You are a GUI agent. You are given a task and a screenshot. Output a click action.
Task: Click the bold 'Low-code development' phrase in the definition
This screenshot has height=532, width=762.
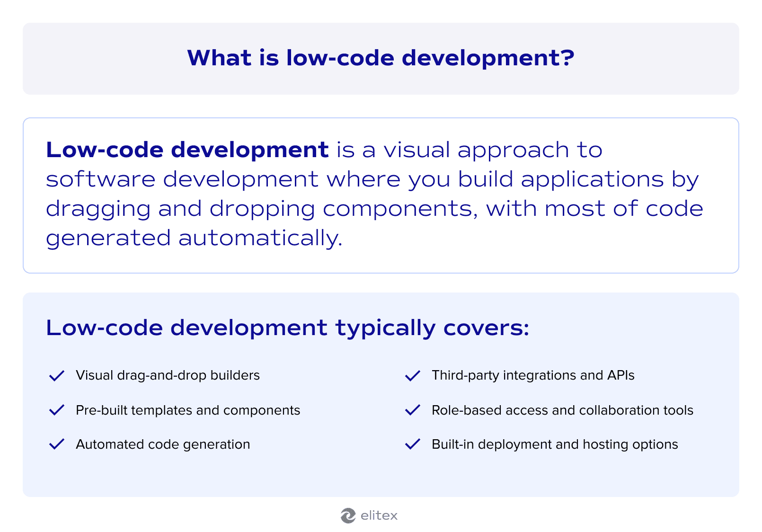click(187, 150)
